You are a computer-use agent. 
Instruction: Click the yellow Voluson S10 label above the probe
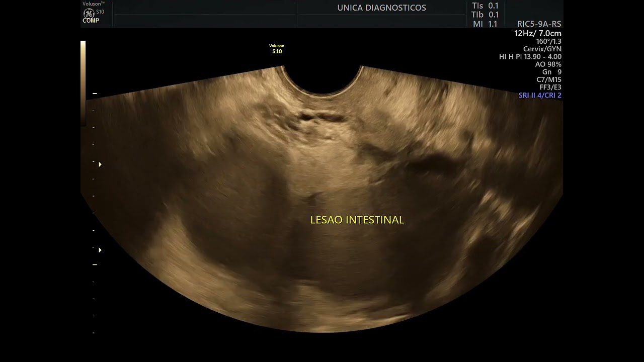click(277, 49)
